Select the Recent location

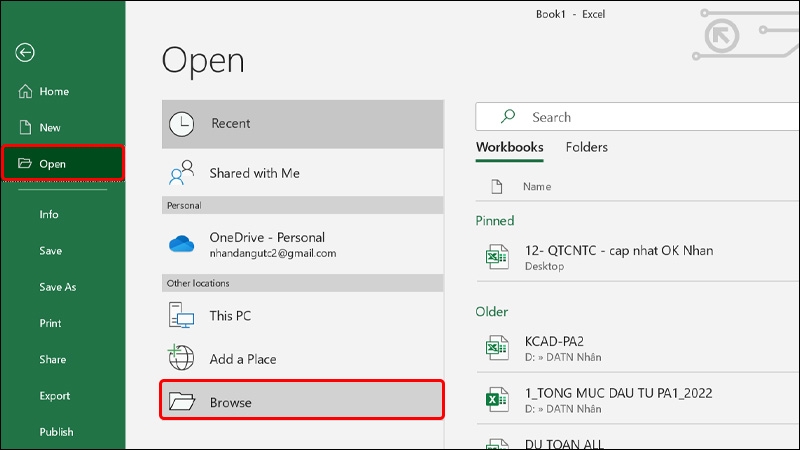click(303, 124)
